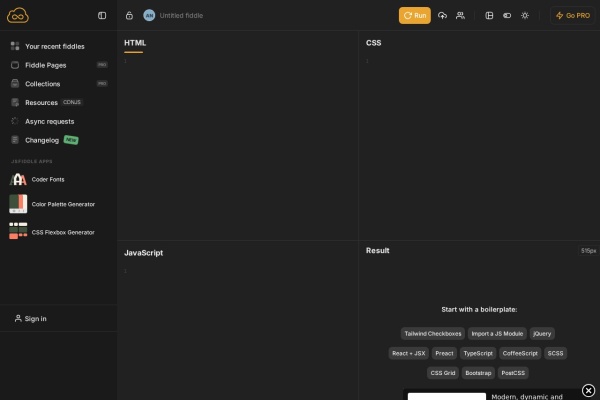Viewport: 600px width, 400px height.
Task: Choose the PostCSS boilerplate
Action: click(x=513, y=373)
